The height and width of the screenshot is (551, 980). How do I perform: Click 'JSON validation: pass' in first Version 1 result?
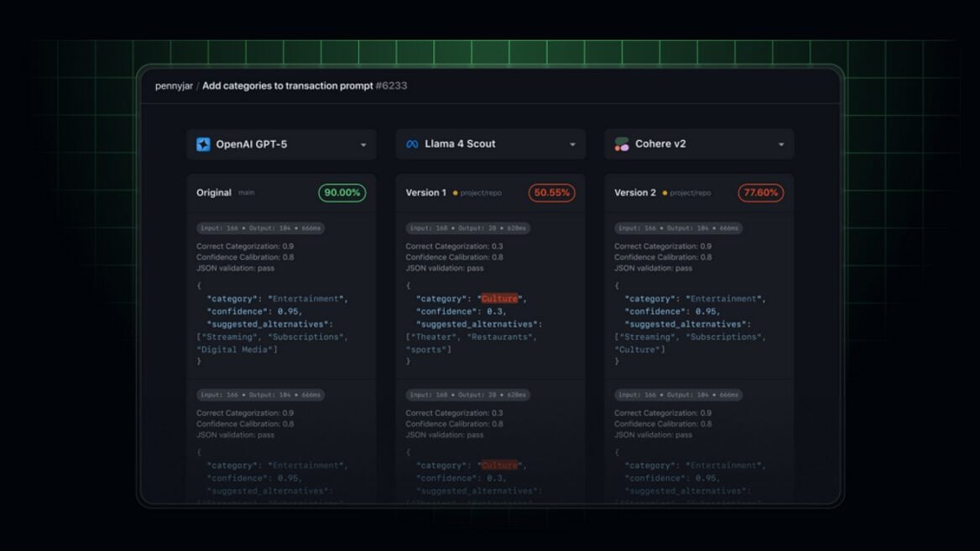coord(445,268)
